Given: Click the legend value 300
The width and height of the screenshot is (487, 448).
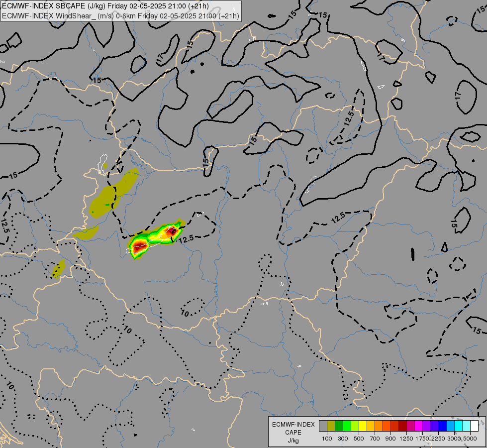Looking at the screenshot, I should [343, 439].
